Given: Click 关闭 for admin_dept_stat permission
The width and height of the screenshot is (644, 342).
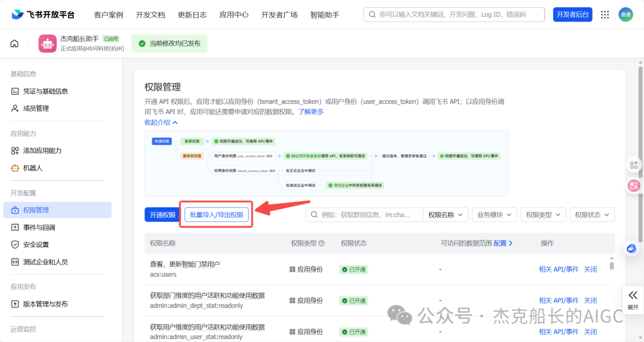Looking at the screenshot, I should point(590,300).
